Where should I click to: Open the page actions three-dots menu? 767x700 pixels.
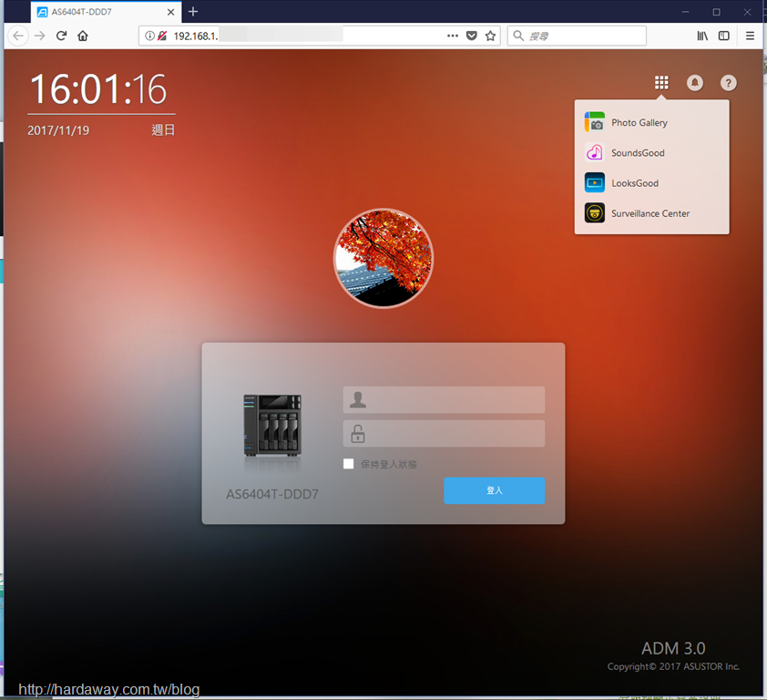[453, 36]
